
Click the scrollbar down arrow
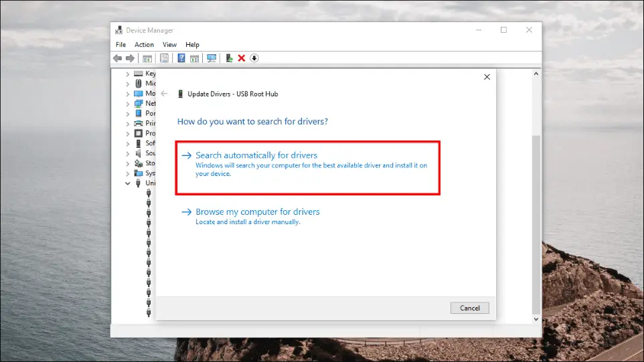click(536, 319)
